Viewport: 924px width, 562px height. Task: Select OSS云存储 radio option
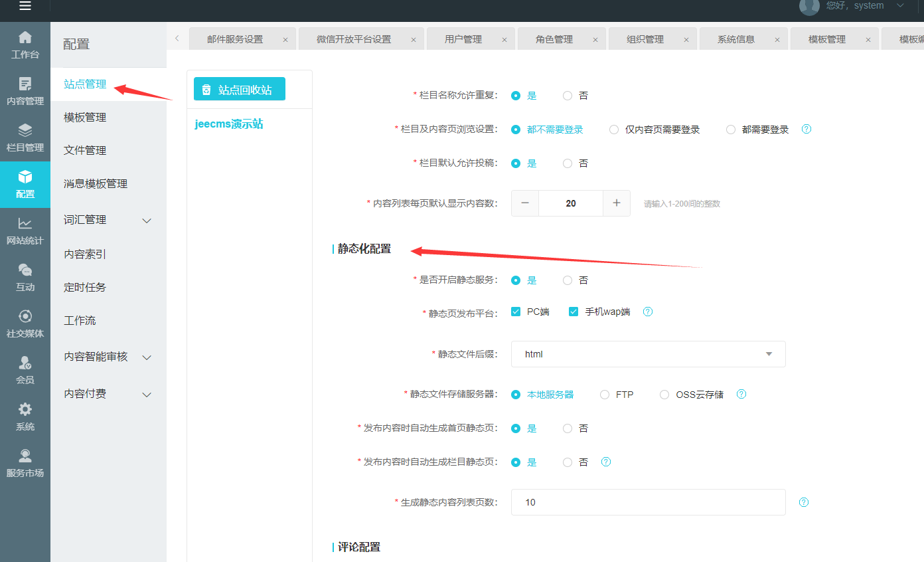664,395
